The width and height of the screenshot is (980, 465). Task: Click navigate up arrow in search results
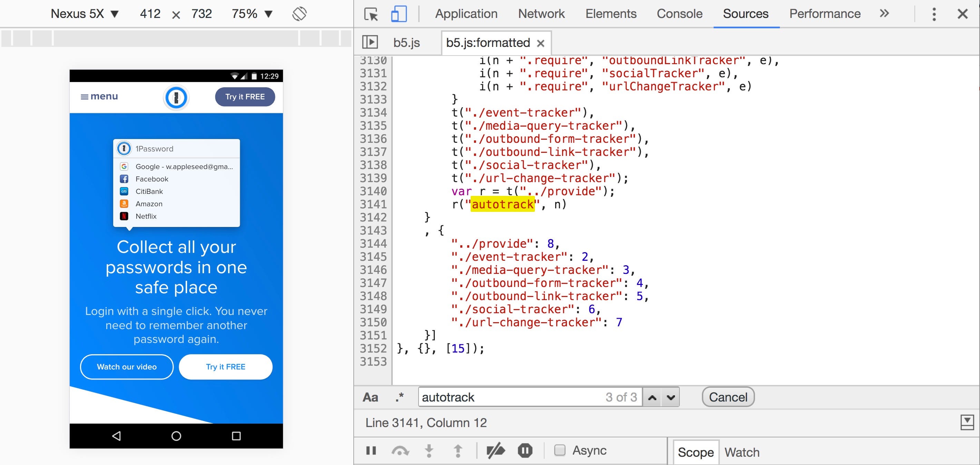653,396
